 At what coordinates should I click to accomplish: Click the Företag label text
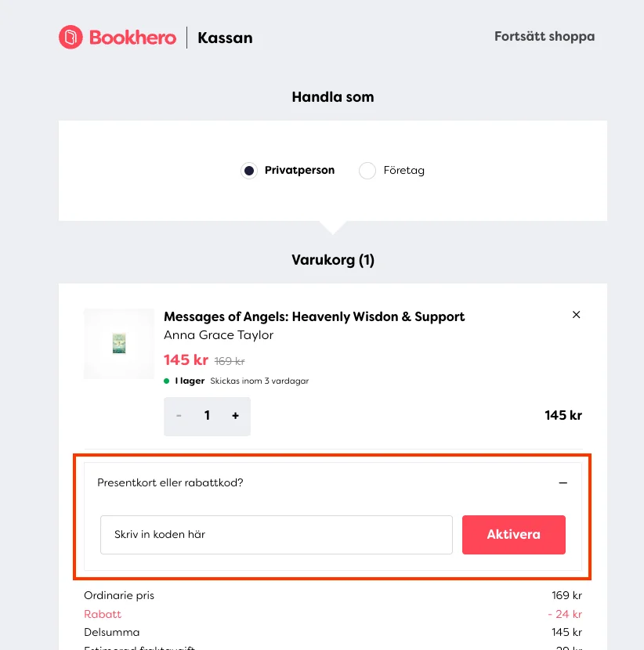(x=403, y=171)
